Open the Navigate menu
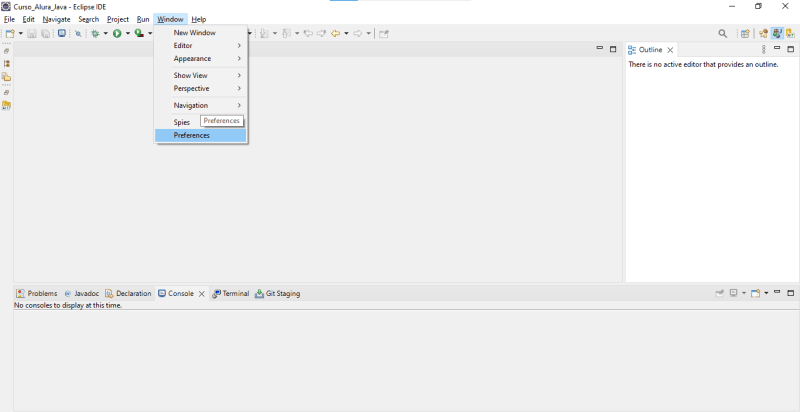This screenshot has width=800, height=412. click(57, 19)
